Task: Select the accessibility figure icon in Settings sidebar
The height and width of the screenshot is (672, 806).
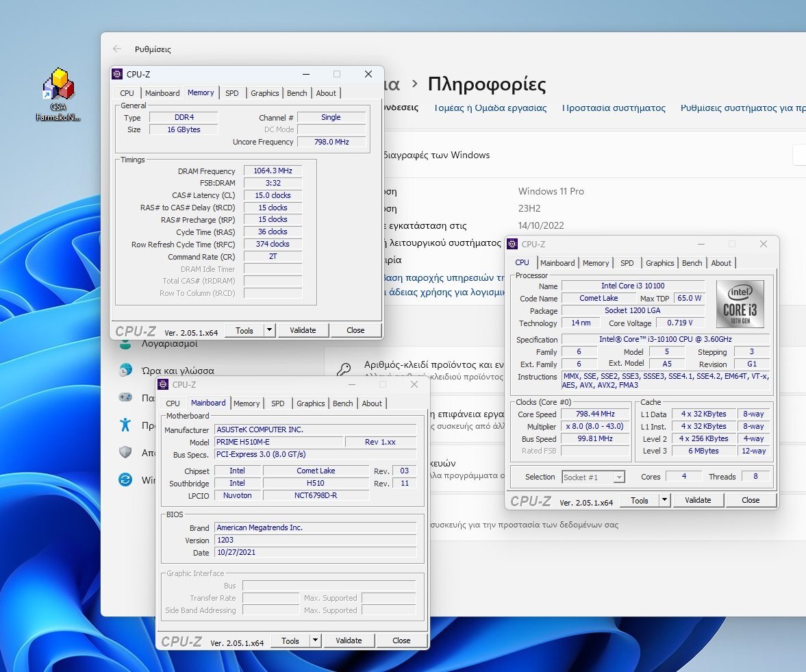Action: (x=125, y=425)
